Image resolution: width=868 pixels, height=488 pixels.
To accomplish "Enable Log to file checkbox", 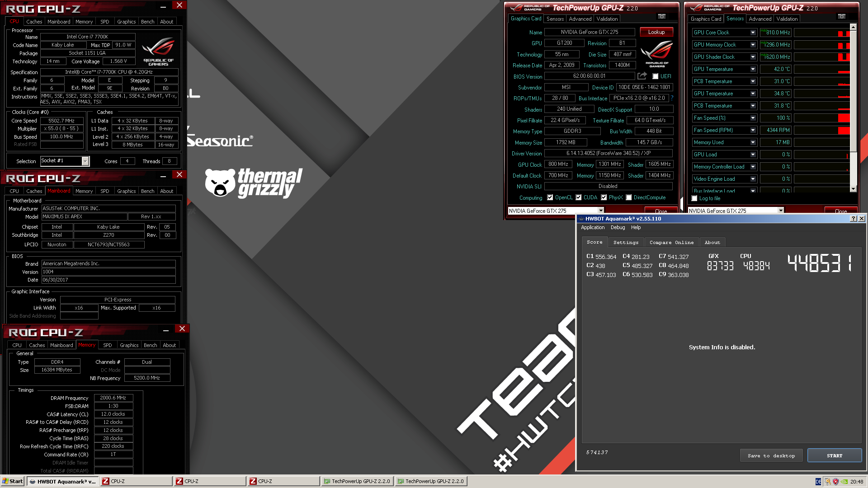I will click(695, 198).
